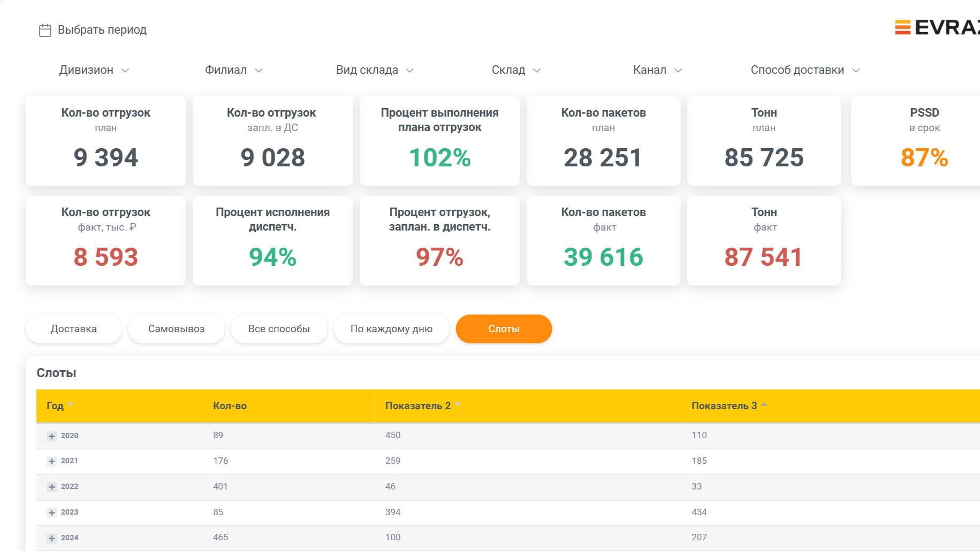The width and height of the screenshot is (980, 551).
Task: Sort by Показатель 2 arrow icon
Action: [458, 404]
